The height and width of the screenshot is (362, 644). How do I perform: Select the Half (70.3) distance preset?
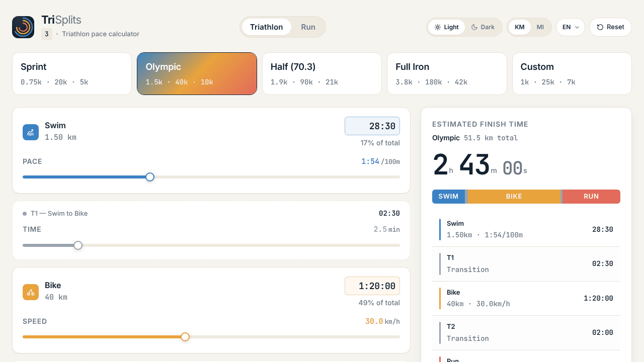(322, 74)
